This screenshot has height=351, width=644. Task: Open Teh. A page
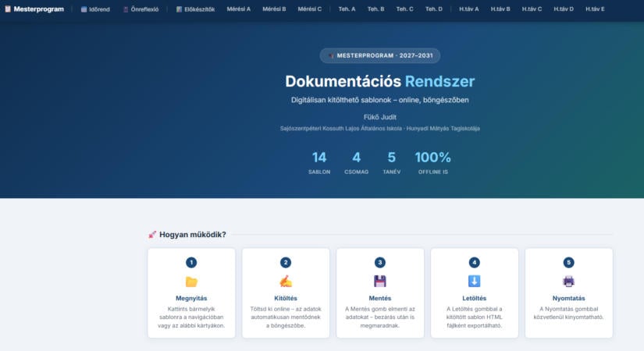click(347, 9)
